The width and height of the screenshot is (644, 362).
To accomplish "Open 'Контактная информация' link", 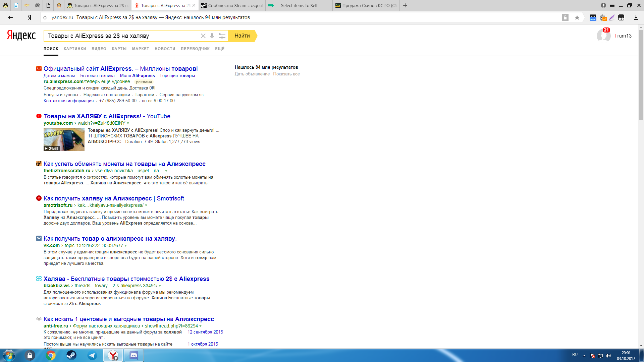I will pos(68,101).
